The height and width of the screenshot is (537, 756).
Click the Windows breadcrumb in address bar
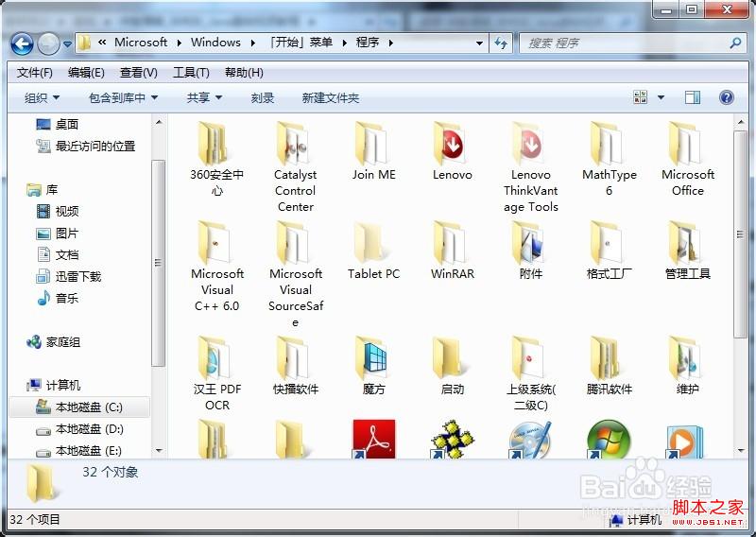[x=215, y=43]
